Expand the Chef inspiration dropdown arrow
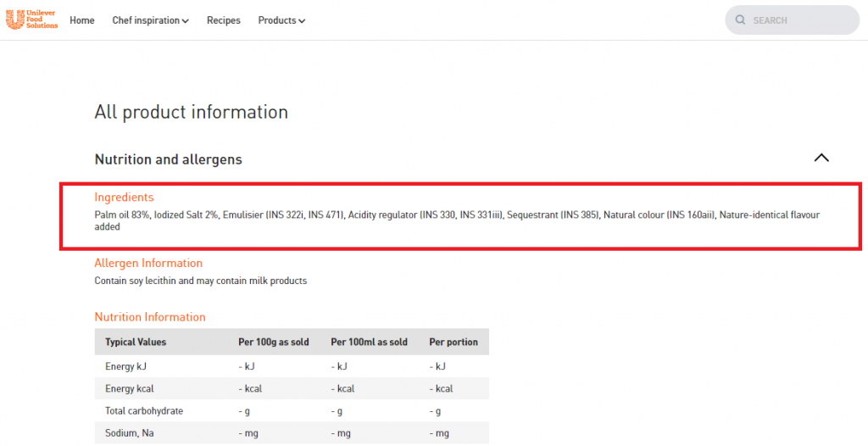 [x=186, y=21]
